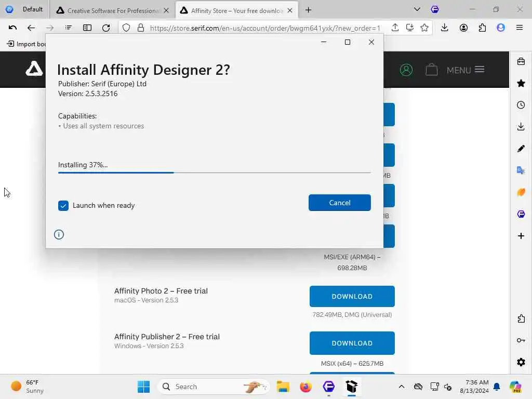Open the tab list toolbar icon

point(68,28)
